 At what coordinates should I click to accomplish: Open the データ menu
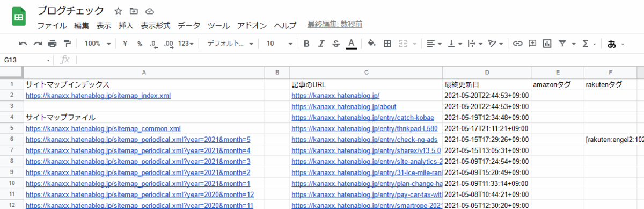coord(189,25)
